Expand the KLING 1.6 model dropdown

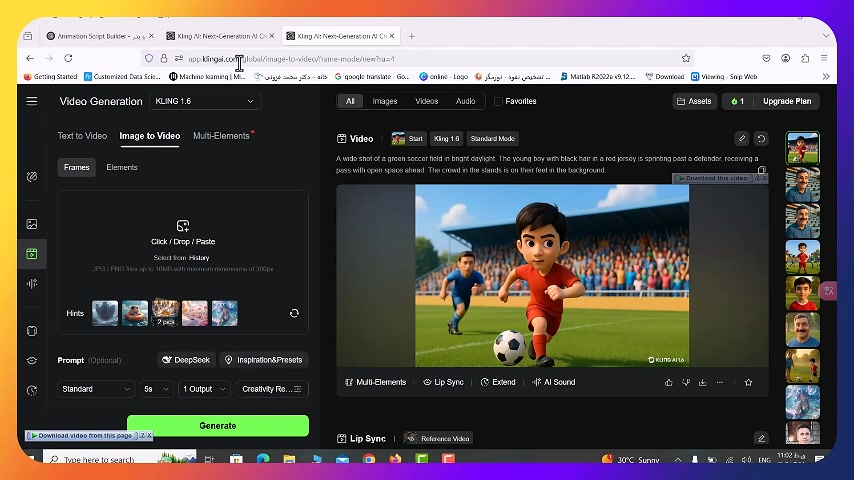205,101
